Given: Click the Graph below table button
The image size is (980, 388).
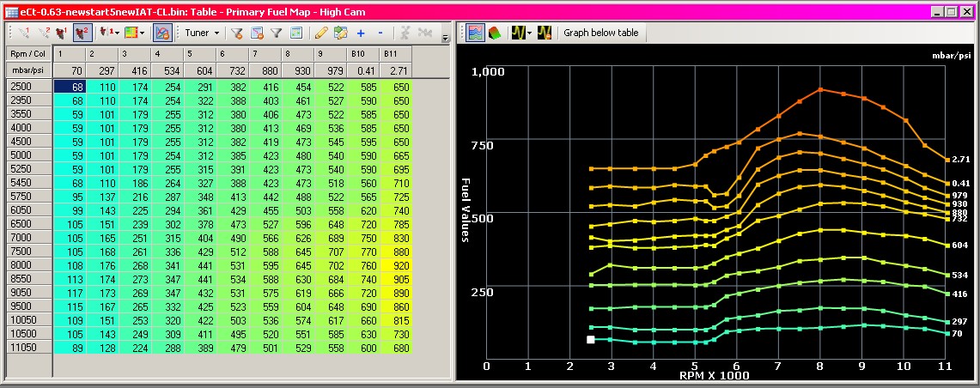Looking at the screenshot, I should [600, 33].
